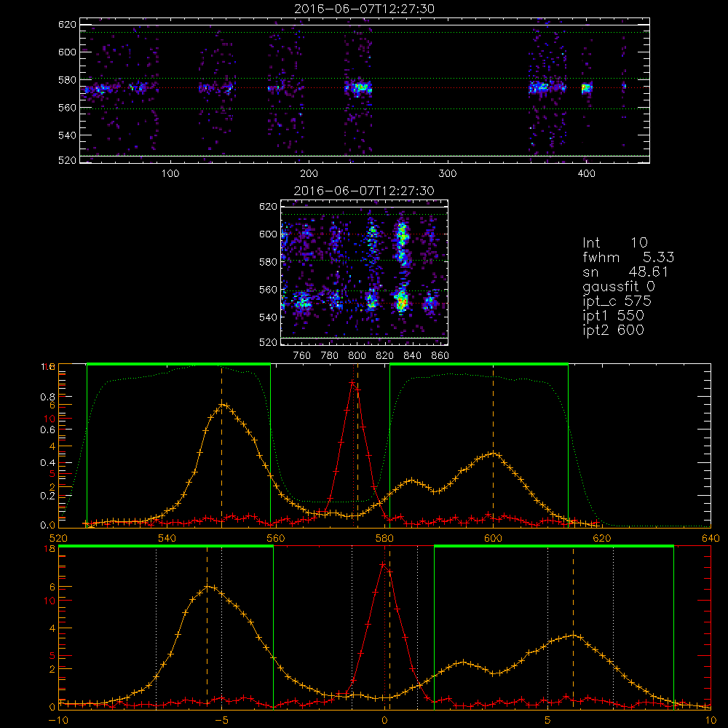
Task: Click x-axis label "400" under the top spectrogram
Action: pyautogui.click(x=586, y=174)
